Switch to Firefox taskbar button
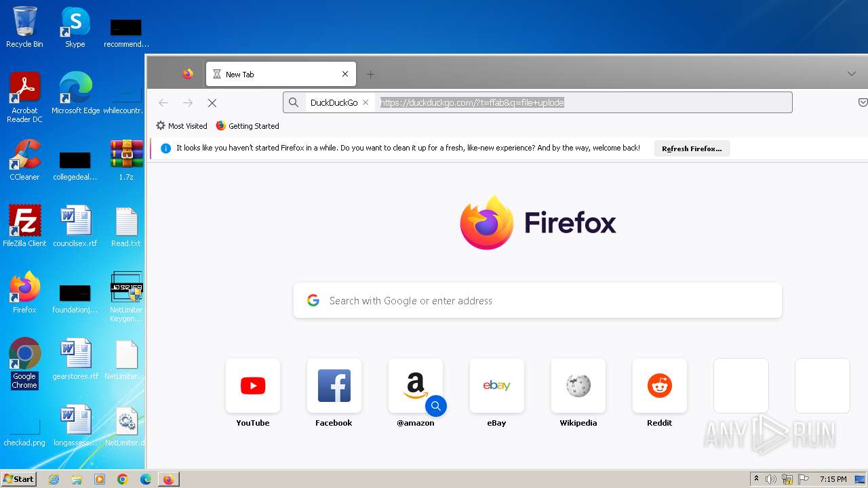 168,479
